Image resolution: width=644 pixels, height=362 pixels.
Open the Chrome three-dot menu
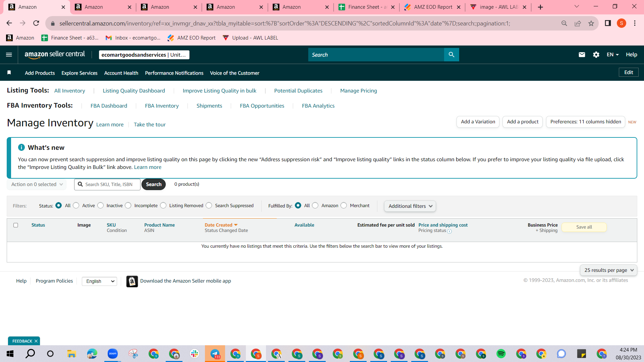[x=635, y=23]
